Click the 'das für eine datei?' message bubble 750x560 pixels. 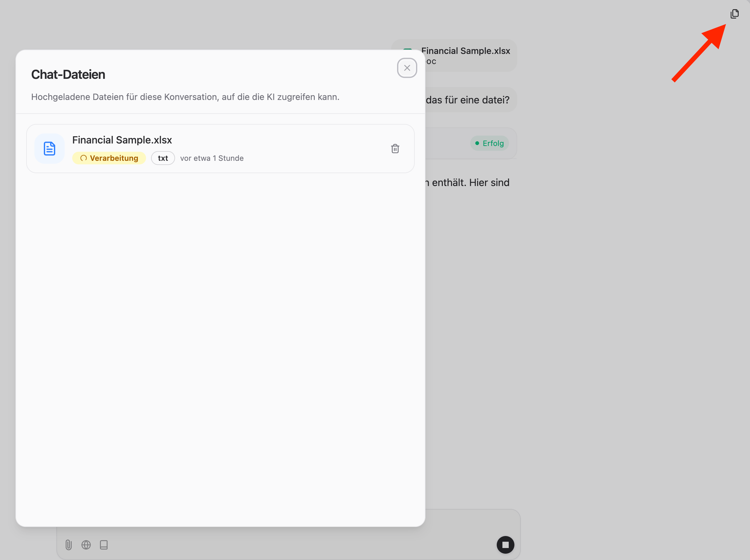pos(471,100)
